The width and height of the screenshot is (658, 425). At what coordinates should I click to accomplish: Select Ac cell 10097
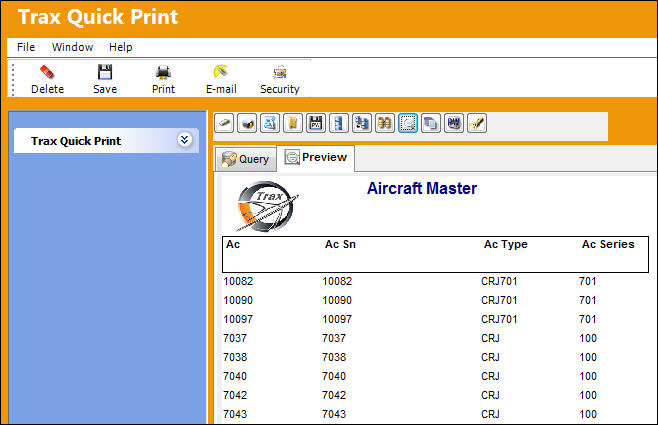238,319
